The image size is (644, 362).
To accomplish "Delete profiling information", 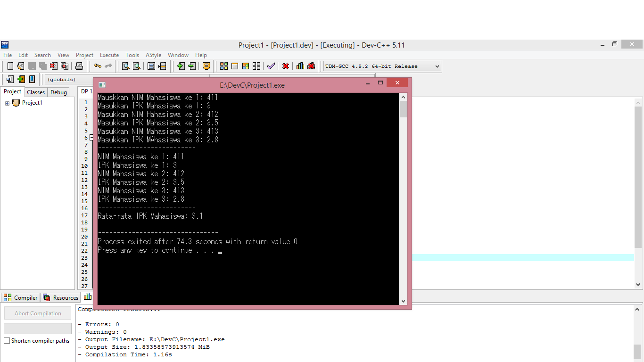I will (x=311, y=66).
